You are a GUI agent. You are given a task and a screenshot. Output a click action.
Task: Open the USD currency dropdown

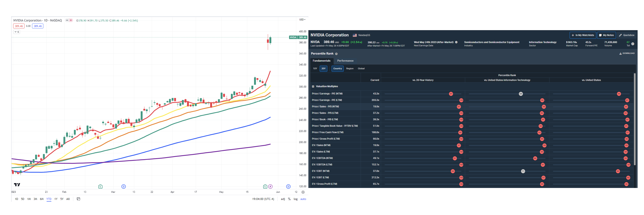(x=302, y=19)
